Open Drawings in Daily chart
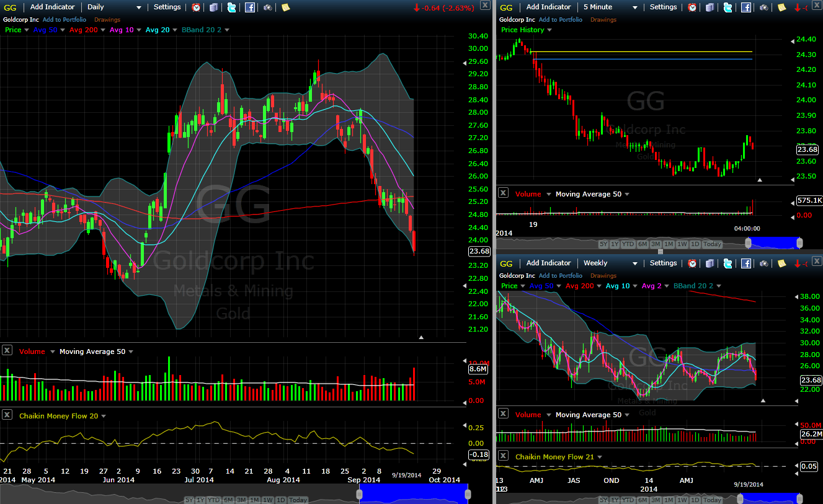Viewport: 823px width, 504px height. tap(107, 20)
